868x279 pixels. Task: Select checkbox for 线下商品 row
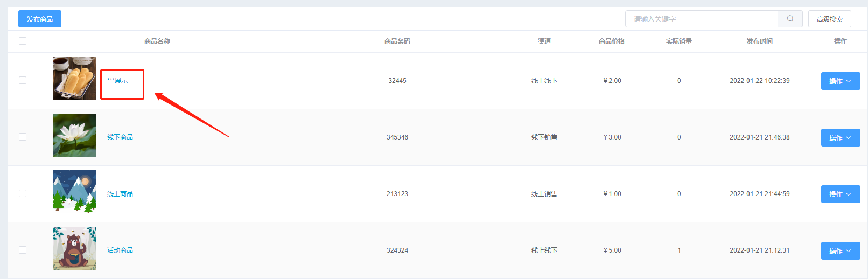point(23,137)
